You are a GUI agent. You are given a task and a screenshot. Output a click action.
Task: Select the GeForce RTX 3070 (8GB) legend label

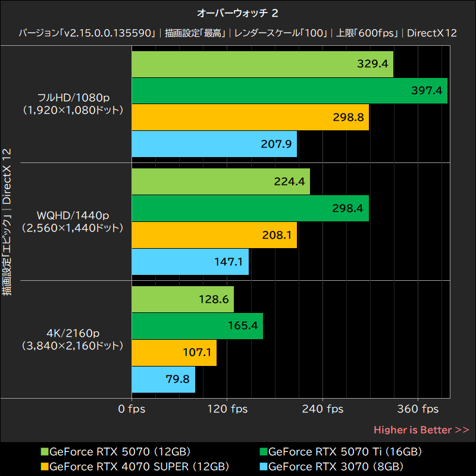click(x=336, y=466)
